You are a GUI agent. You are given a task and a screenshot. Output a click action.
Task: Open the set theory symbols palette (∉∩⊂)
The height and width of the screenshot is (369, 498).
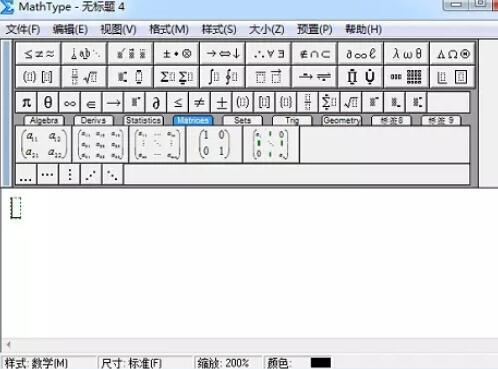pos(314,53)
